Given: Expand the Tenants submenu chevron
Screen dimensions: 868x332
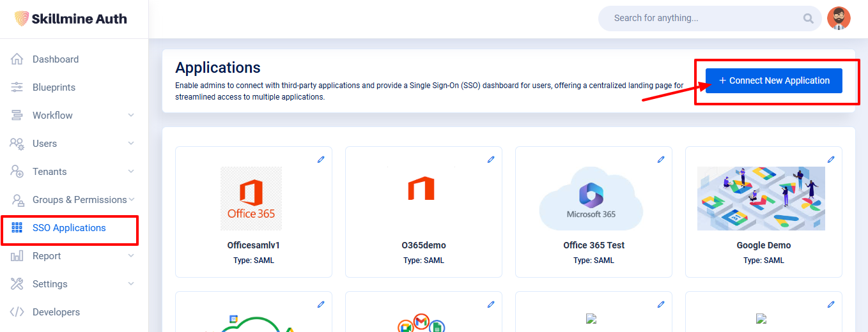Looking at the screenshot, I should click(131, 172).
